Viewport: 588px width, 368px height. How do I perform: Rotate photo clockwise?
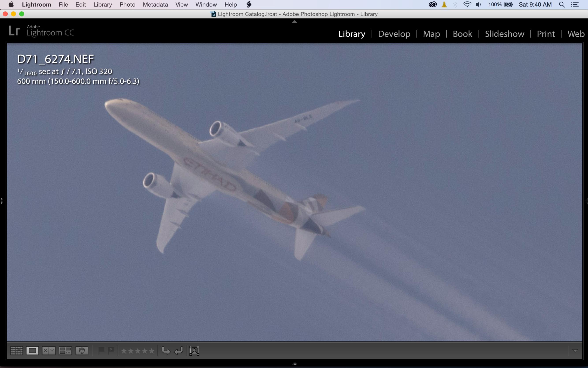(179, 351)
